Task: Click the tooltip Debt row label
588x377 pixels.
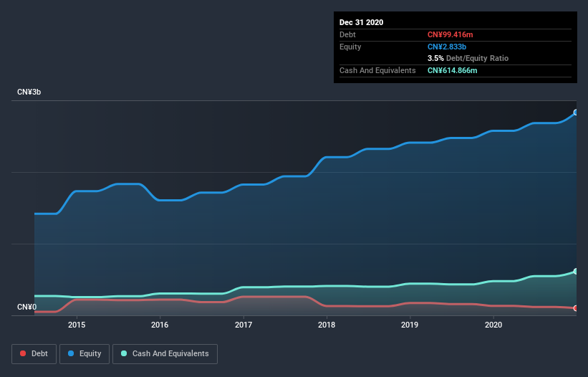Action: 347,34
